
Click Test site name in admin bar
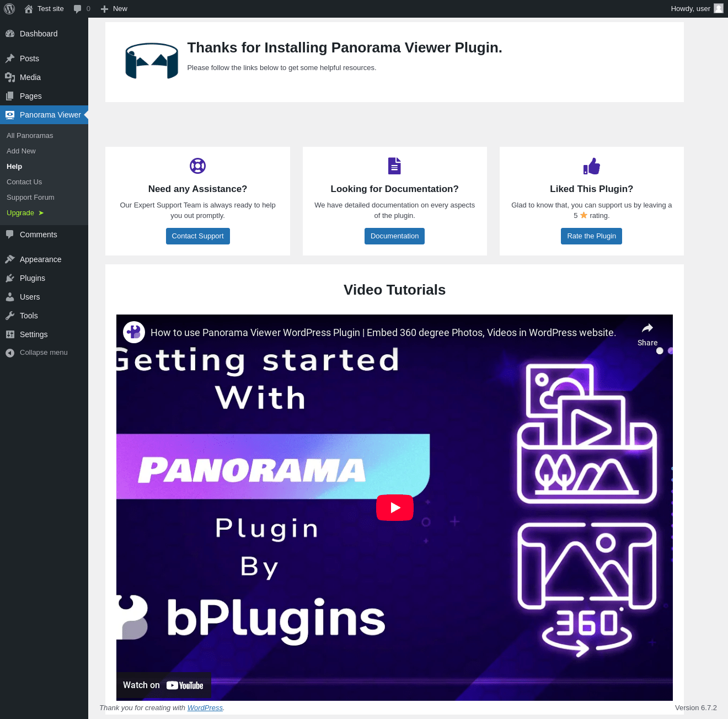point(51,9)
